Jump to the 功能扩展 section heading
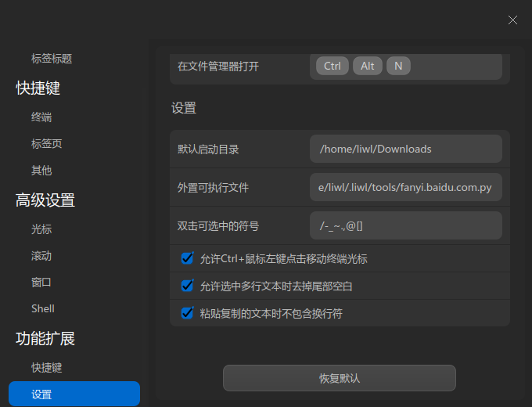Viewport: 532px width, 407px height. (x=45, y=339)
